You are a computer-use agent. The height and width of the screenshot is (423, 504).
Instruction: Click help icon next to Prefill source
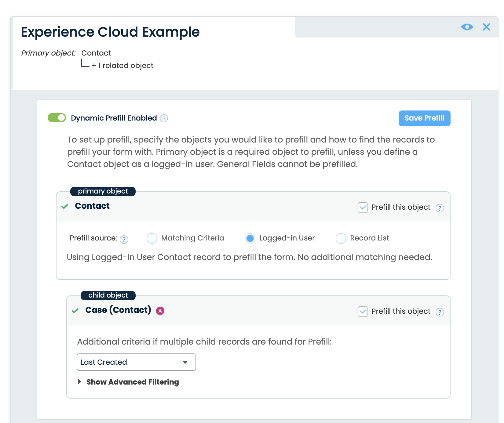pos(124,240)
